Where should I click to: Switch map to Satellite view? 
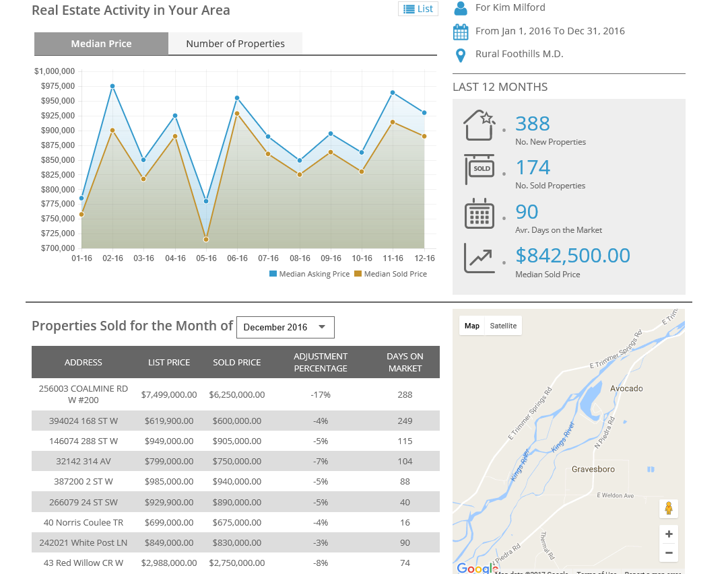click(503, 326)
